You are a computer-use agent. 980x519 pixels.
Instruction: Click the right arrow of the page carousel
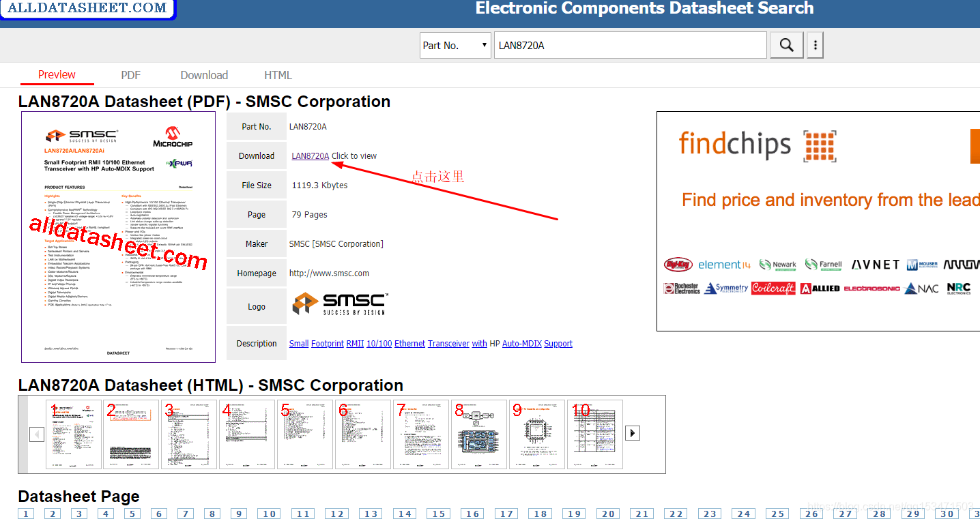pos(632,432)
